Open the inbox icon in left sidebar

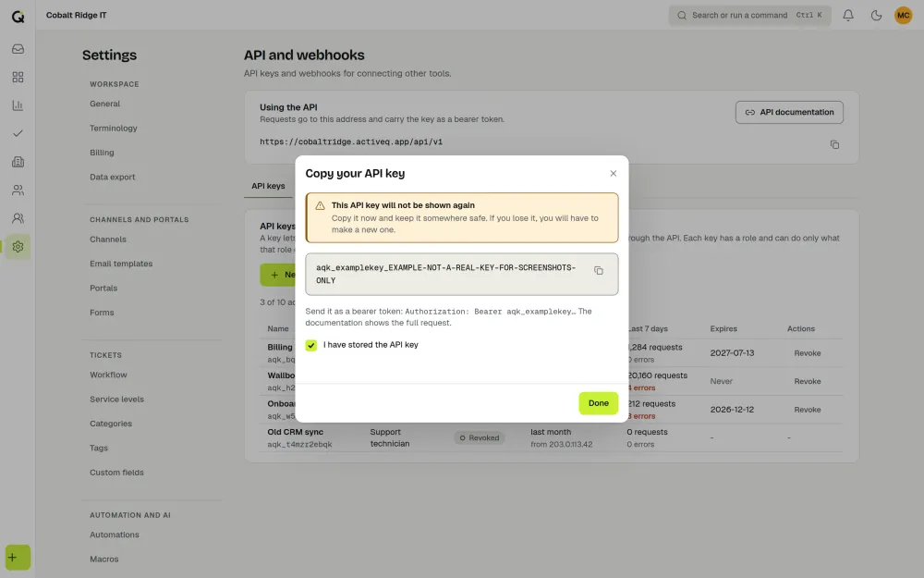pyautogui.click(x=18, y=49)
